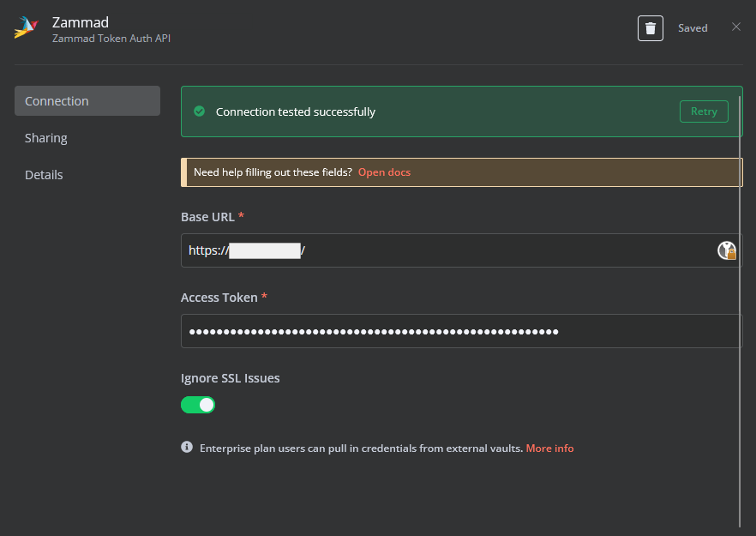The height and width of the screenshot is (536, 756).
Task: Click the Zammad credential name title
Action: [x=80, y=22]
